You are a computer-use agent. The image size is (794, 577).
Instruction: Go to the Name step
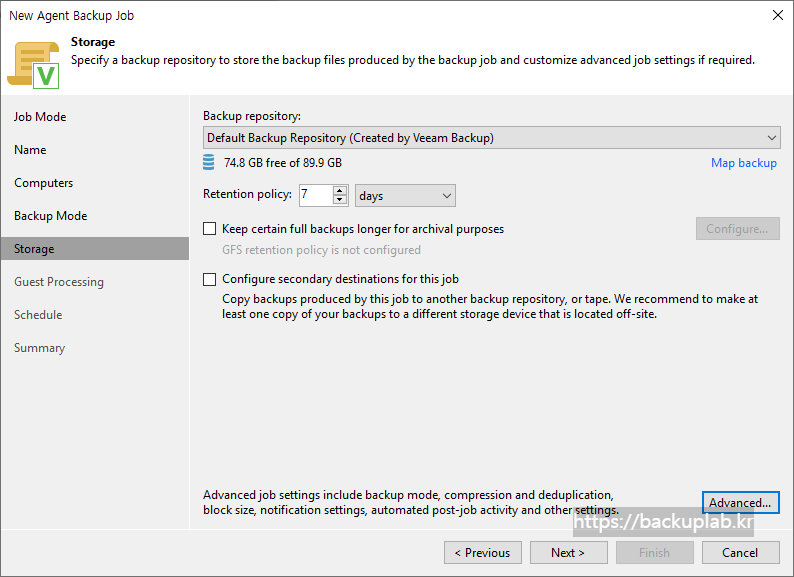[30, 150]
